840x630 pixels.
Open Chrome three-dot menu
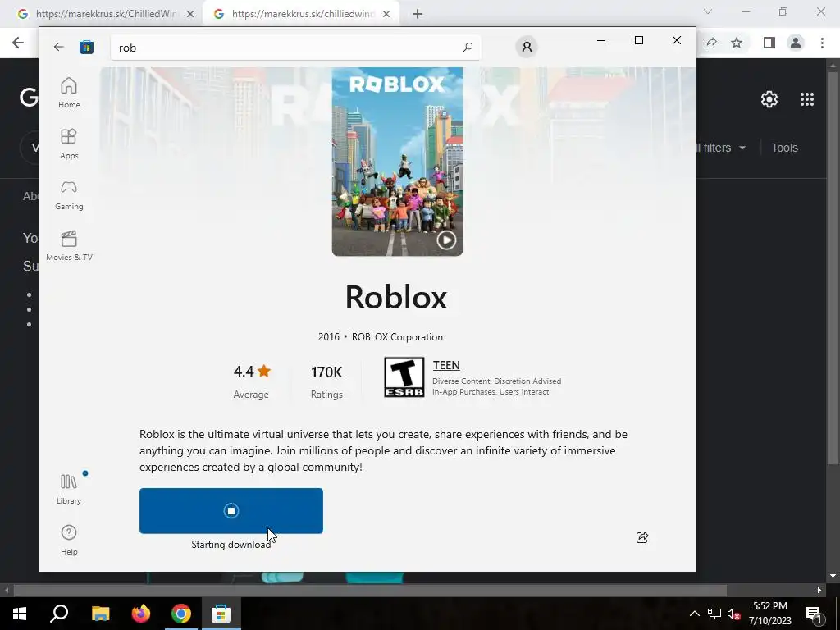tap(822, 43)
